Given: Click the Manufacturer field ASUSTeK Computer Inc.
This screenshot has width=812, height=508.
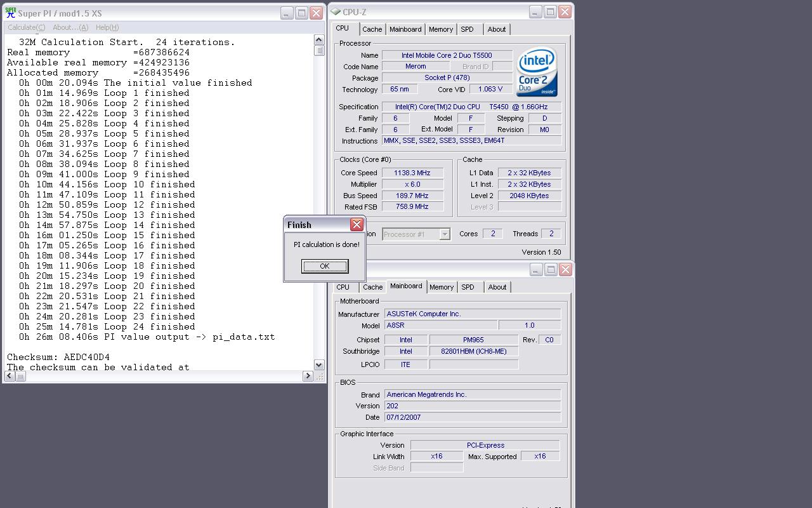Looking at the screenshot, I should pyautogui.click(x=473, y=314).
